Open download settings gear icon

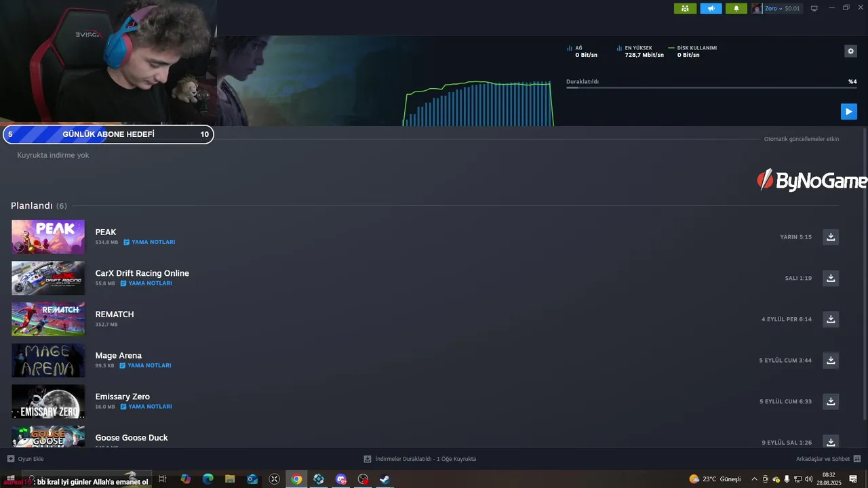tap(850, 51)
